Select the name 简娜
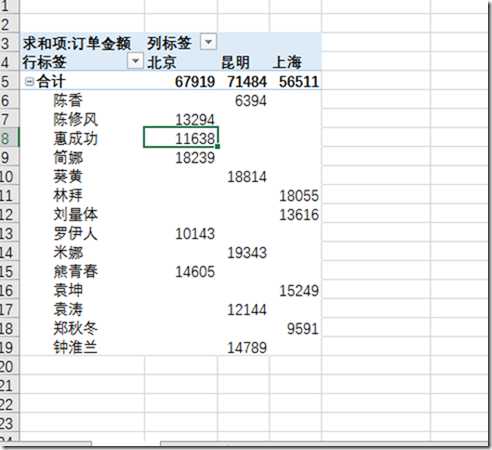Viewport: 492px width, 450px height. [x=68, y=157]
